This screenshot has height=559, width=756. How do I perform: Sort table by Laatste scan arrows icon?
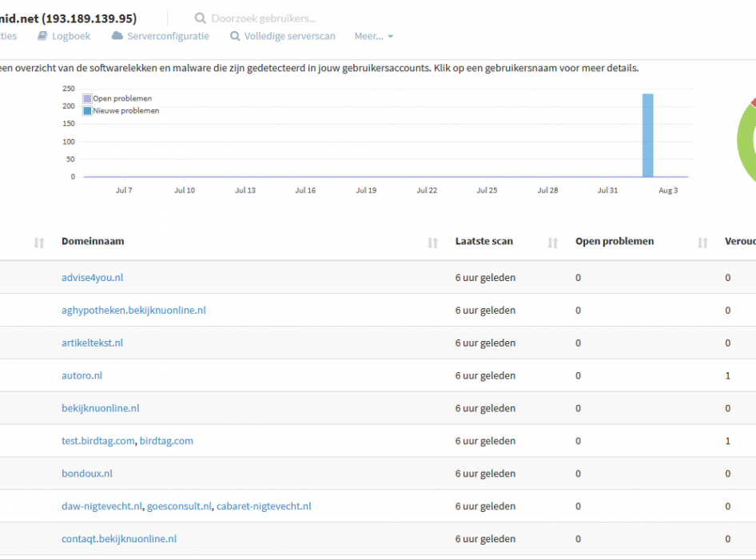(552, 243)
